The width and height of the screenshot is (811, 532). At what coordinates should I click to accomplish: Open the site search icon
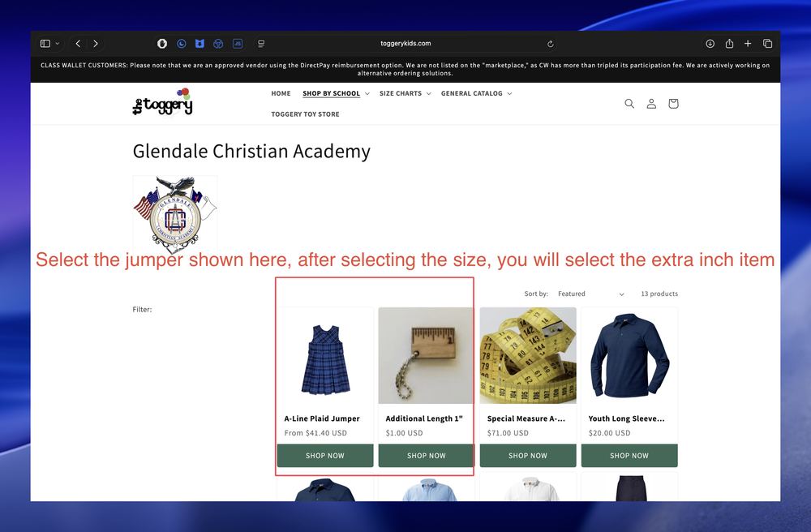click(x=629, y=104)
